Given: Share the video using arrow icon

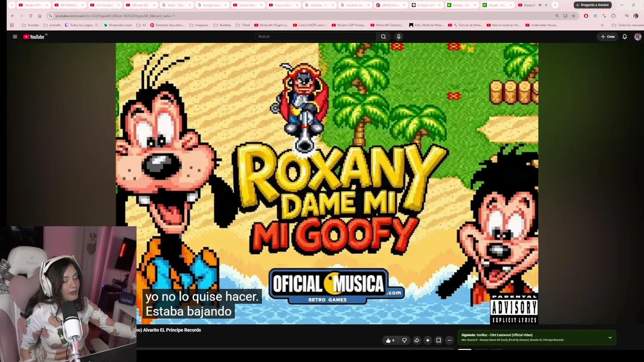Looking at the screenshot, I should coord(417,340).
